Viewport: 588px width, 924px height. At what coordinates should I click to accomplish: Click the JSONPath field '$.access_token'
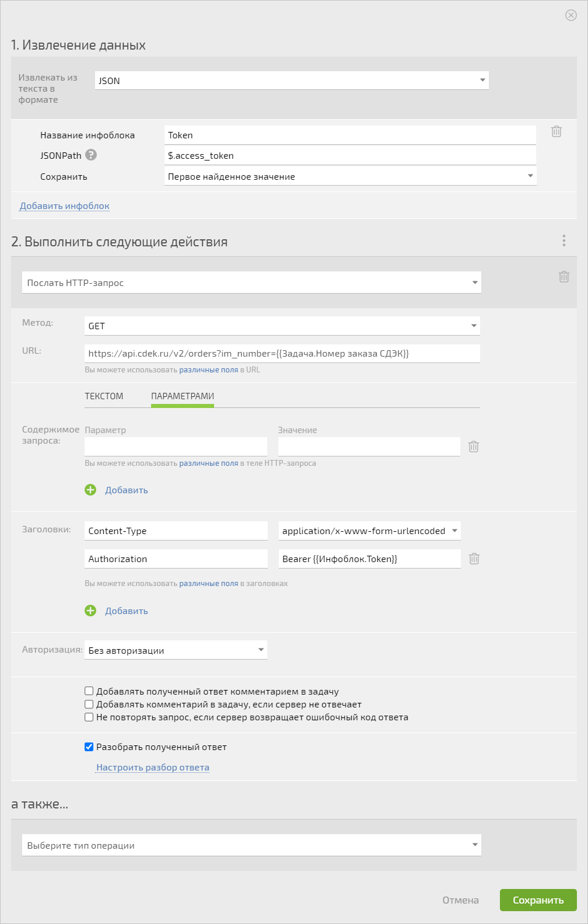coord(350,155)
